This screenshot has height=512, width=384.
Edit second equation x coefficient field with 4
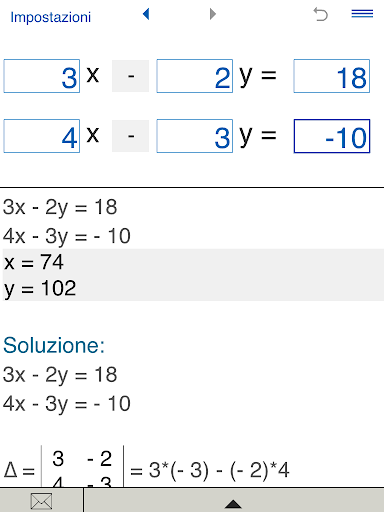pos(42,136)
